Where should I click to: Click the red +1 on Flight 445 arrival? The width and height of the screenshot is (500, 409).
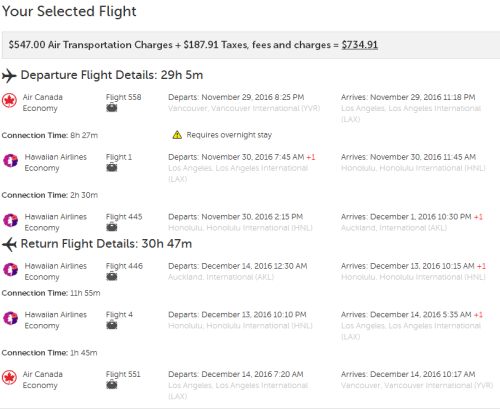[478, 217]
